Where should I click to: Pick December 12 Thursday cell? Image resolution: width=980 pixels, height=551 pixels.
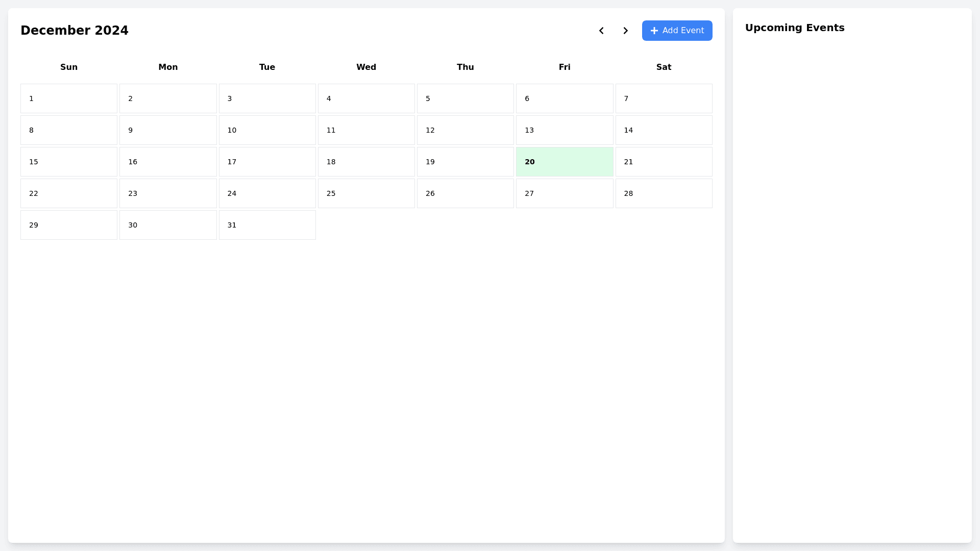[465, 130]
